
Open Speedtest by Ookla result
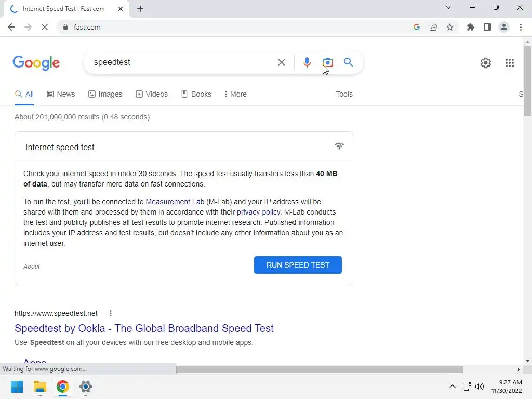pyautogui.click(x=144, y=328)
